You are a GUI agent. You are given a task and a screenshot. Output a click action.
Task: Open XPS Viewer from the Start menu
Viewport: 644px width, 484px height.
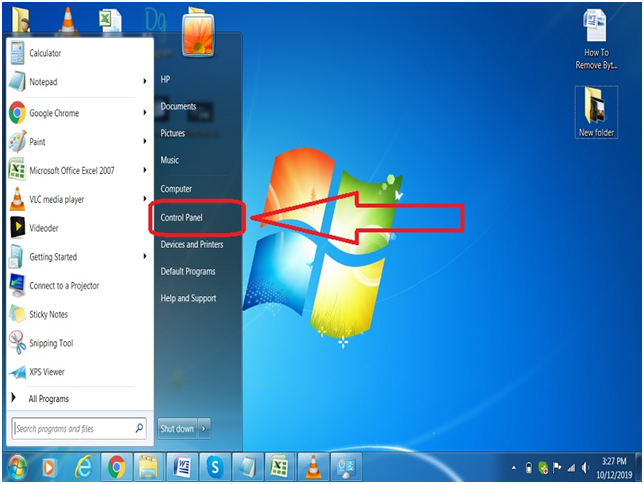78,372
